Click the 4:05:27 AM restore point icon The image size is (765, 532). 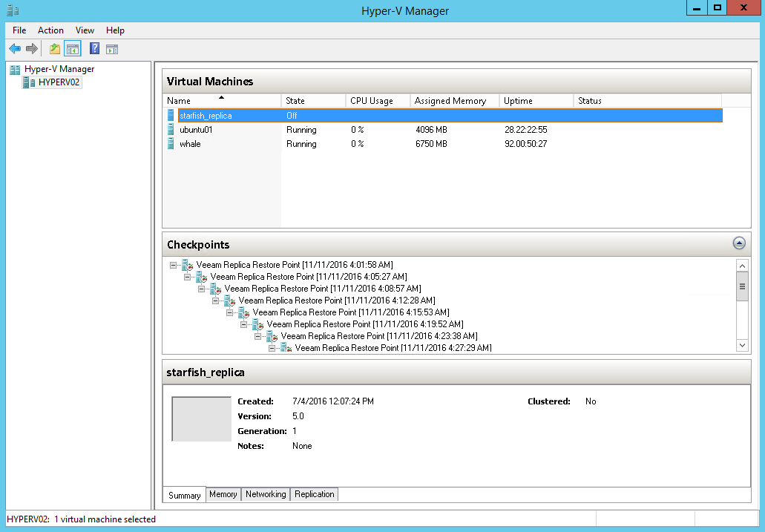tap(202, 278)
